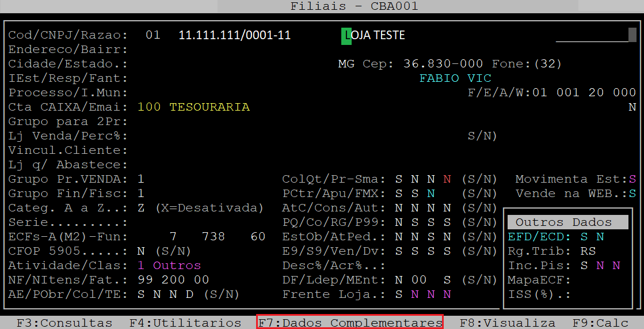Click the Categ. A a Z value Z
Screen dimensions: 644x329
tap(141, 208)
